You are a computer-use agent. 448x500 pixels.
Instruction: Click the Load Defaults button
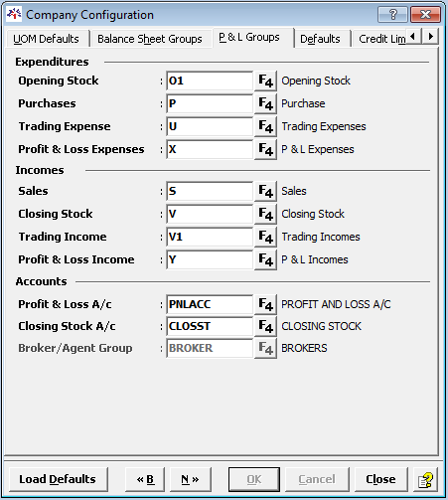58,479
